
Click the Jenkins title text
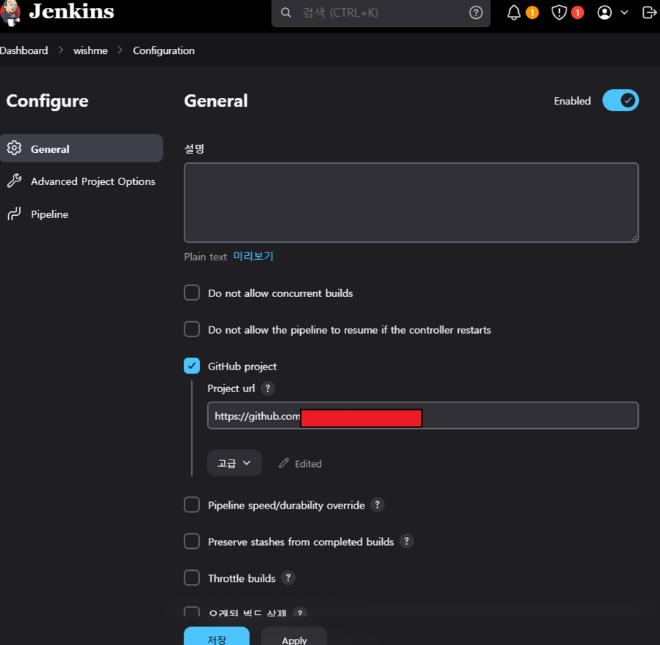click(x=72, y=12)
